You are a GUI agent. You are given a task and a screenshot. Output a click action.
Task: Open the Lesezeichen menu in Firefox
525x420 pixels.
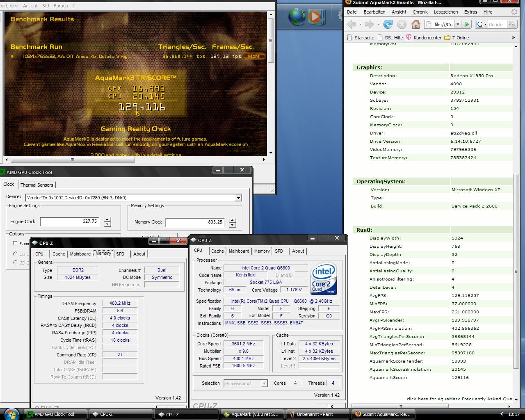pyautogui.click(x=446, y=12)
